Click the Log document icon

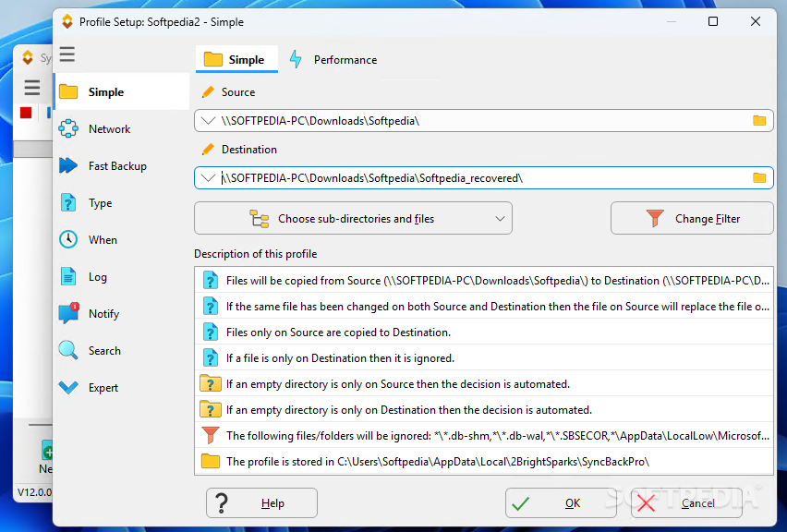68,276
